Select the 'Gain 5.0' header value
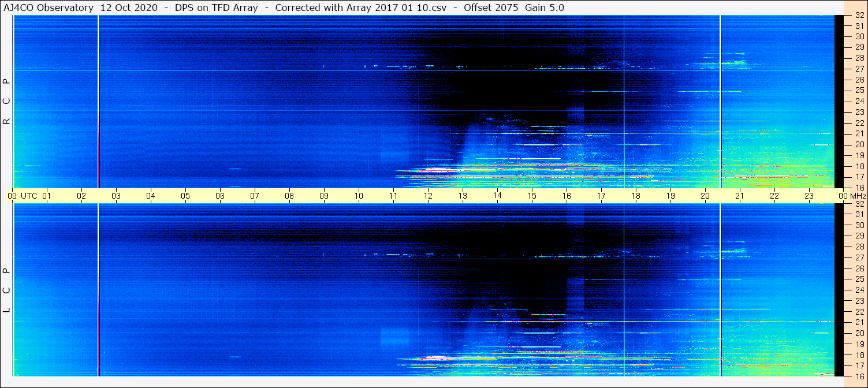The image size is (868, 388). 545,8
